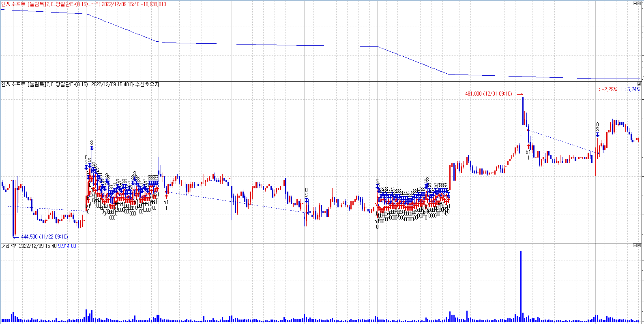This screenshot has width=644, height=324.
Task: Click the blue sell arrow under middle isolated 'S'
Action: [x=306, y=200]
